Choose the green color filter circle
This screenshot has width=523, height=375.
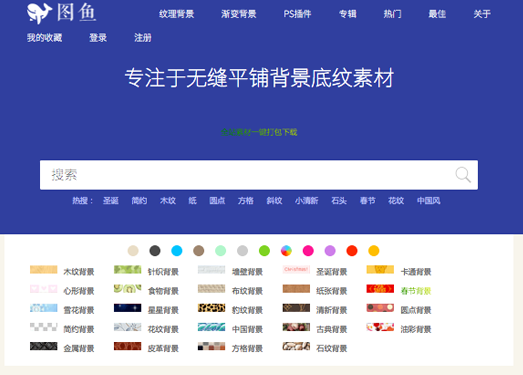coord(264,251)
